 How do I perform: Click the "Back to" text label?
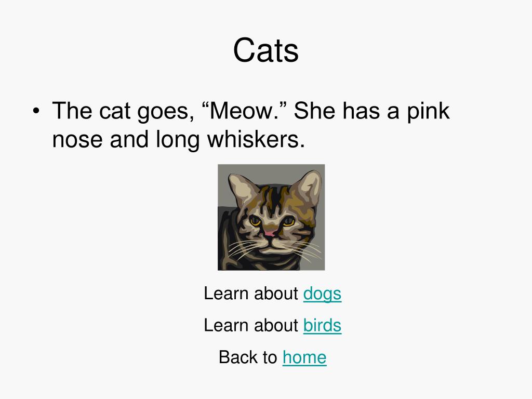pos(248,357)
